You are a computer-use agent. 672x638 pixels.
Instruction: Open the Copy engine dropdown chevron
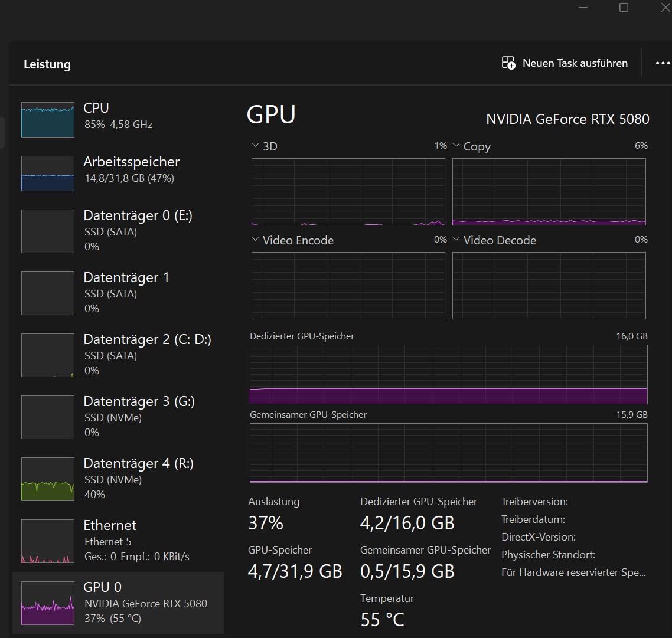coord(456,146)
